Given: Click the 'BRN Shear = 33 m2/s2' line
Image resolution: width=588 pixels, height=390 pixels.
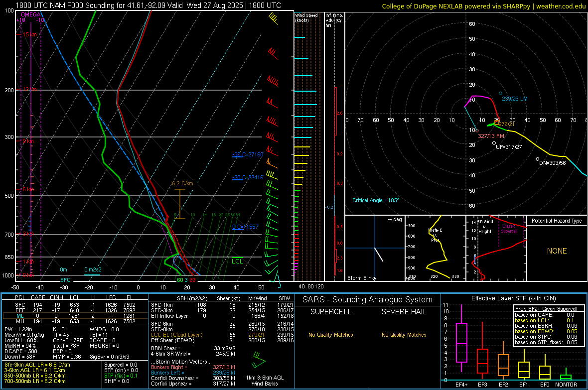Looking at the screenshot, I should (x=193, y=348).
